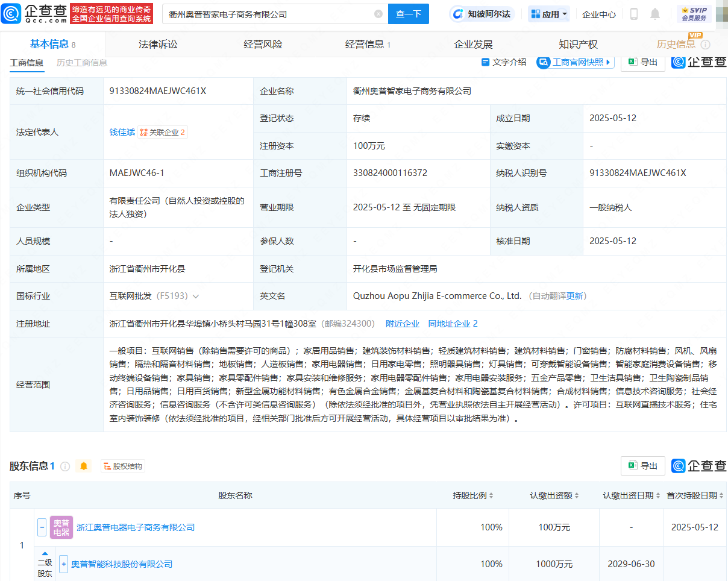Switch to 知识产权 tab
This screenshot has height=581, width=728.
pyautogui.click(x=578, y=45)
